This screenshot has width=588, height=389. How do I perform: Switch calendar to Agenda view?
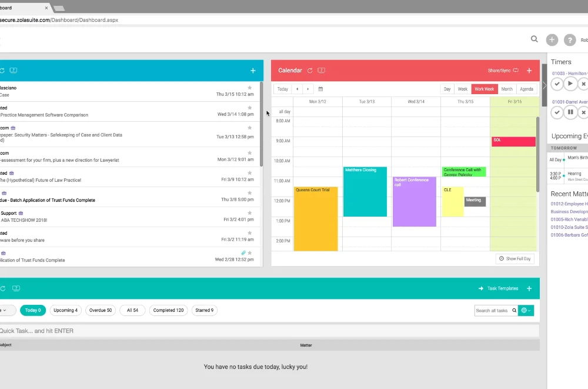coord(526,89)
